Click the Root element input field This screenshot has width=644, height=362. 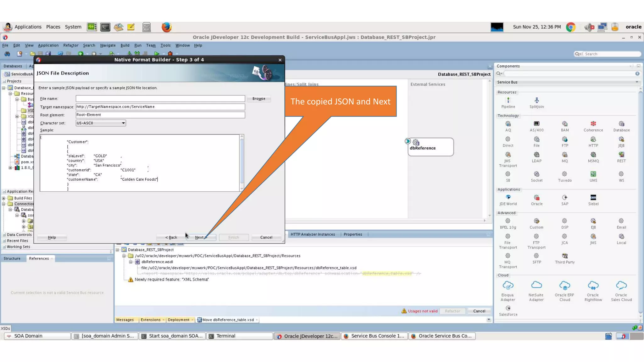(160, 115)
